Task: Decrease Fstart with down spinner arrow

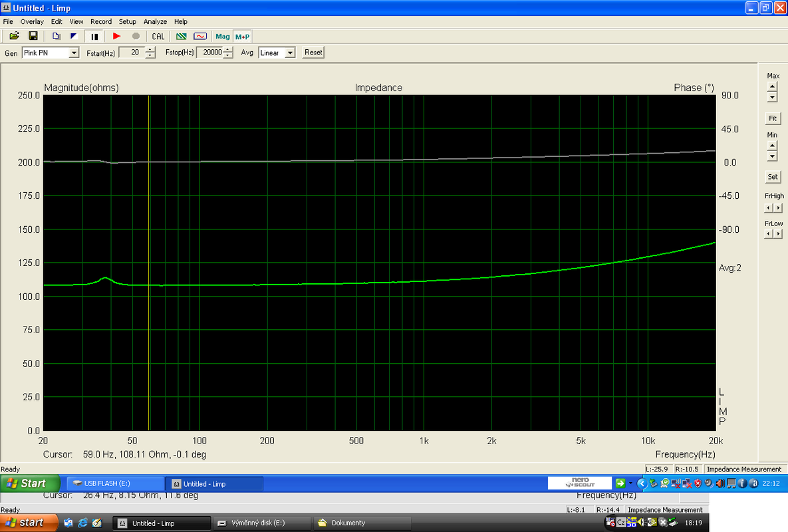Action: tap(150, 55)
